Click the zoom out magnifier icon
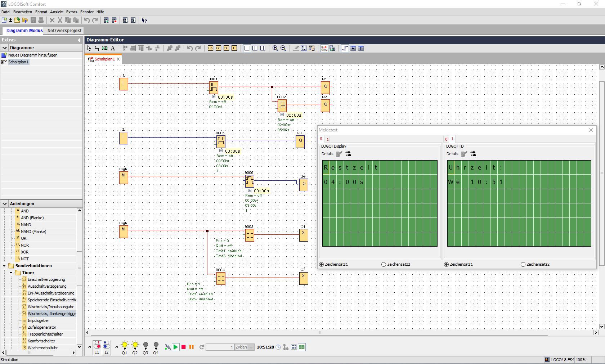Viewport: 605px width, 364px height. click(283, 48)
